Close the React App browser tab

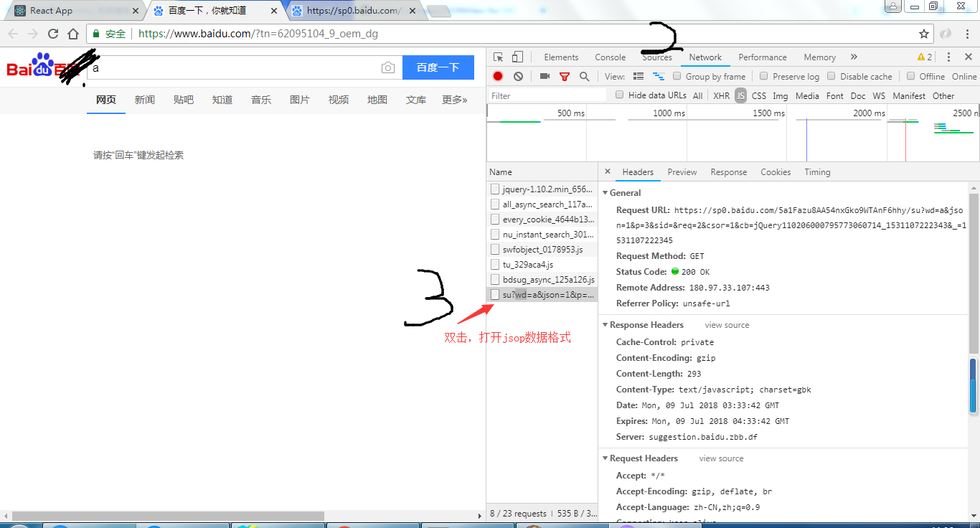point(136,11)
